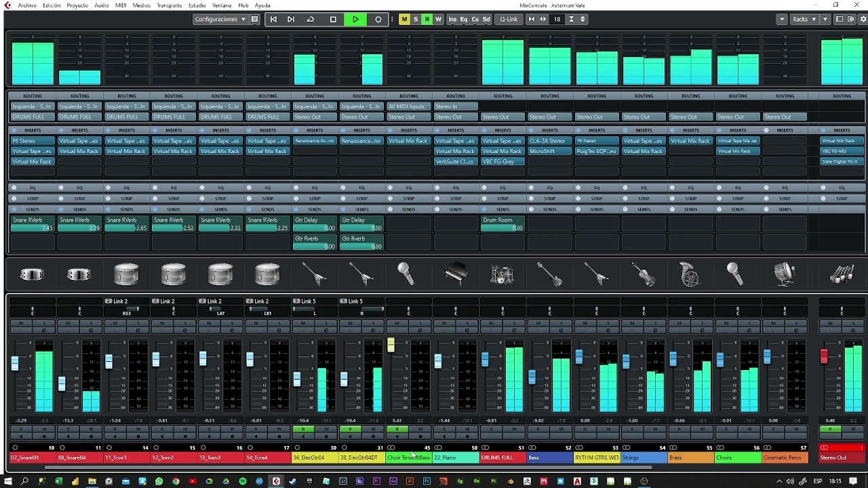Click the piano icon of 22_Piano channel
Image resolution: width=868 pixels, height=488 pixels.
click(456, 274)
